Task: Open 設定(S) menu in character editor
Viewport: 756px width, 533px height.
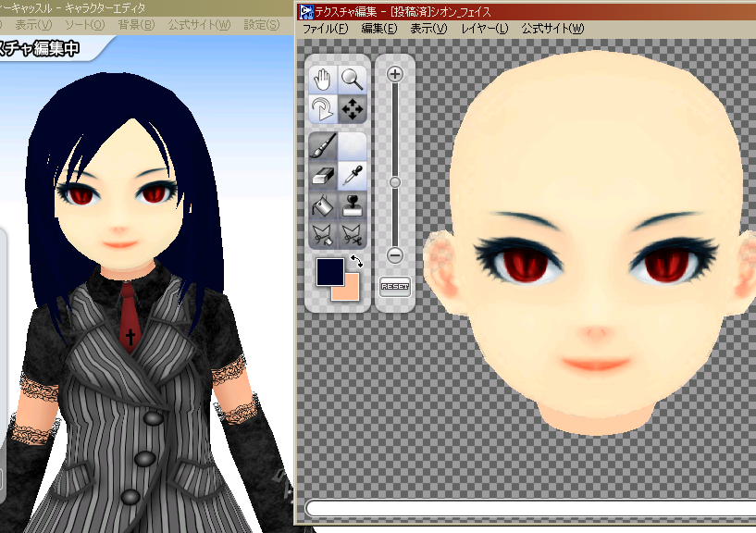Action: tap(262, 25)
